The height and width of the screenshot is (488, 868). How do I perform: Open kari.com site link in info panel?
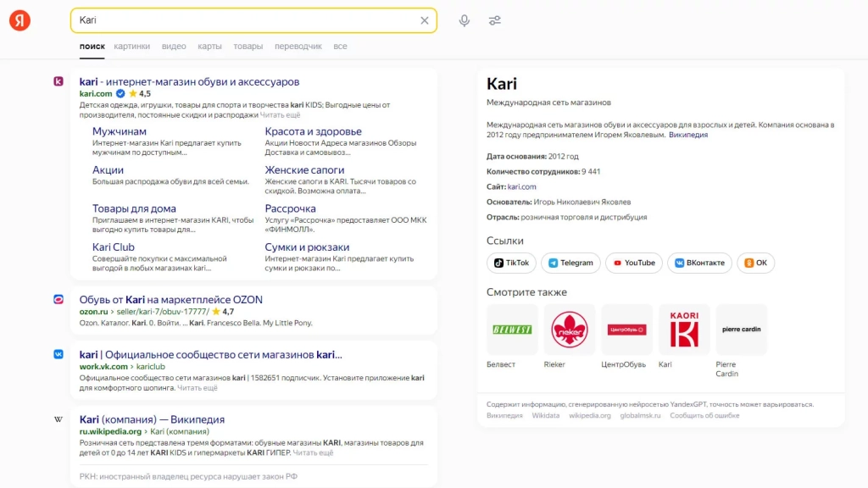coord(521,187)
